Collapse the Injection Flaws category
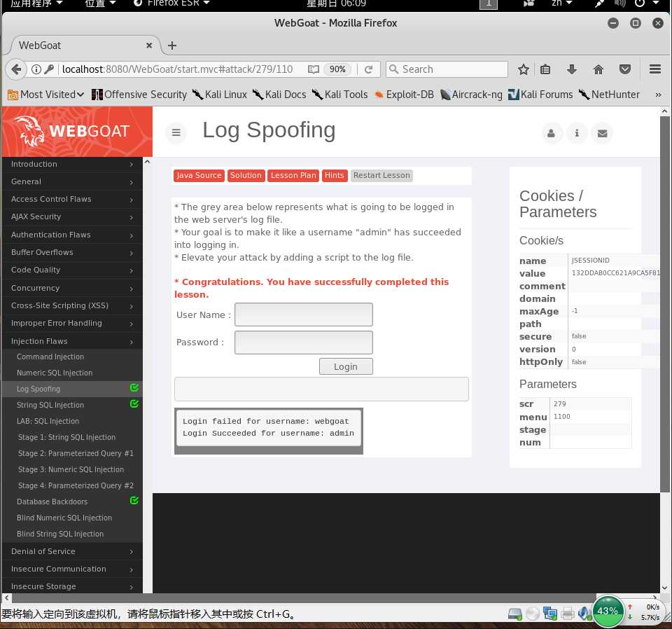This screenshot has height=629, width=672. point(72,341)
